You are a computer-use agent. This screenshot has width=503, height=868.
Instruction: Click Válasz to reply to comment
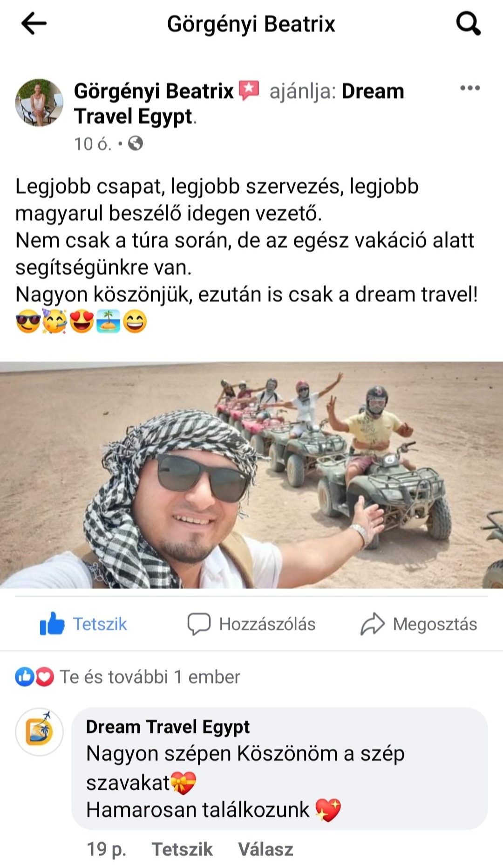coord(265,849)
